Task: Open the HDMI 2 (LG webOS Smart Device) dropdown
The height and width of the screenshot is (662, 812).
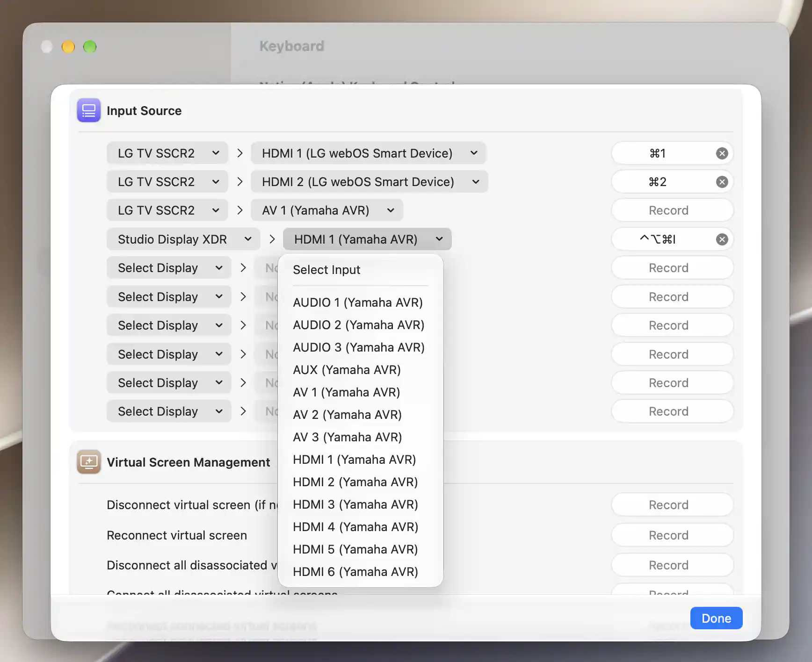Action: [x=370, y=182]
